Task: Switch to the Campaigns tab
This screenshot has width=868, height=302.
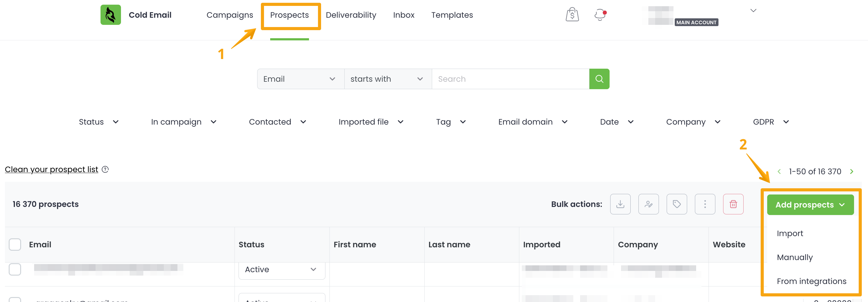Action: pos(230,15)
